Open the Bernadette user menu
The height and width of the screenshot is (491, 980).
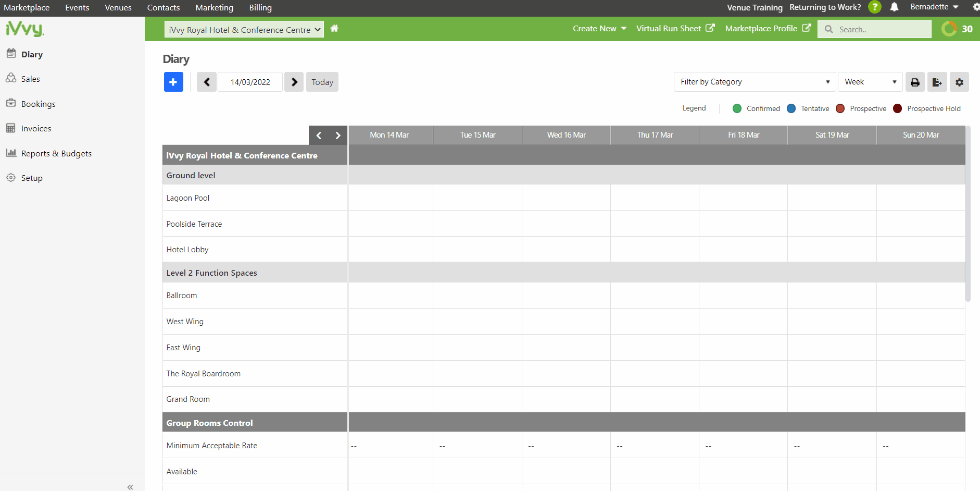click(935, 7)
